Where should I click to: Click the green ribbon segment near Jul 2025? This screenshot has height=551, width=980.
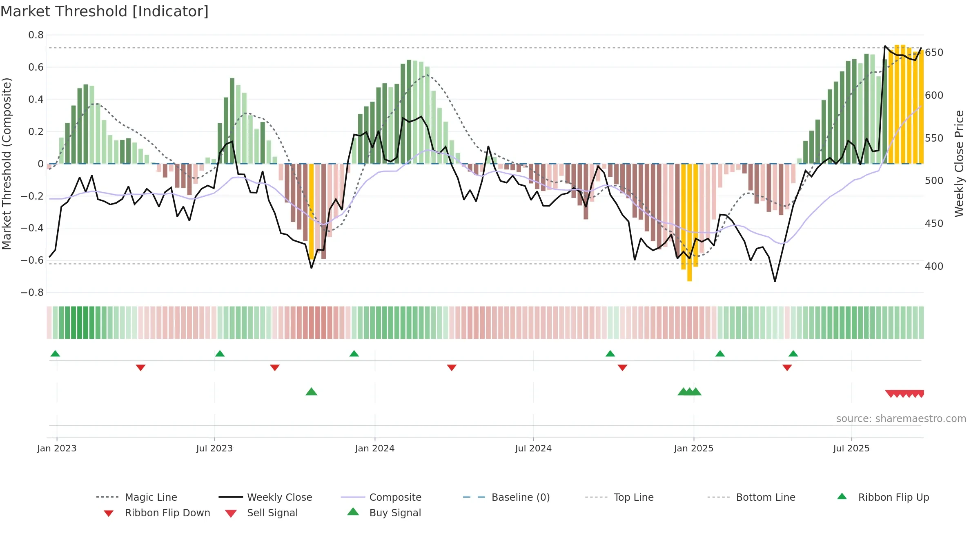tap(854, 322)
